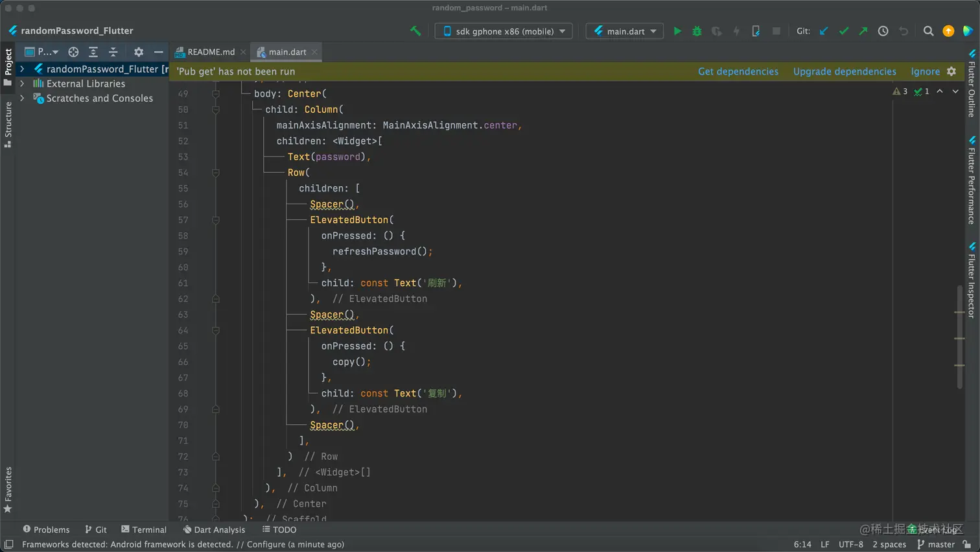Click Ignore in the Pub get banner
This screenshot has width=980, height=552.
(x=925, y=71)
